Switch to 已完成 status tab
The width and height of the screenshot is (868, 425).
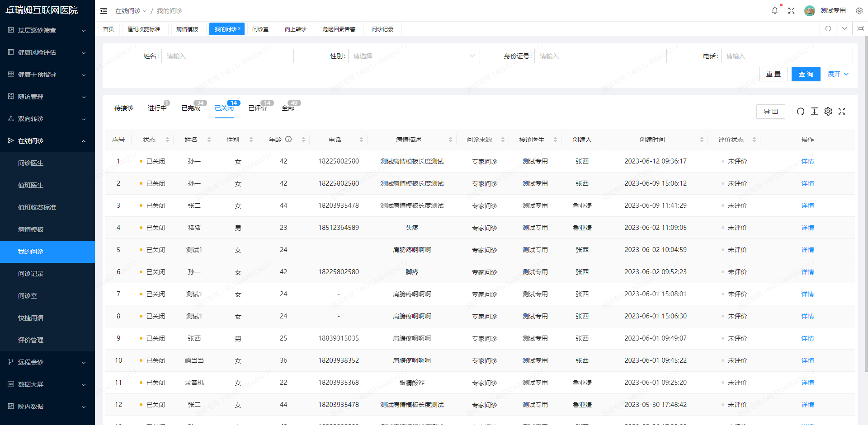(191, 108)
